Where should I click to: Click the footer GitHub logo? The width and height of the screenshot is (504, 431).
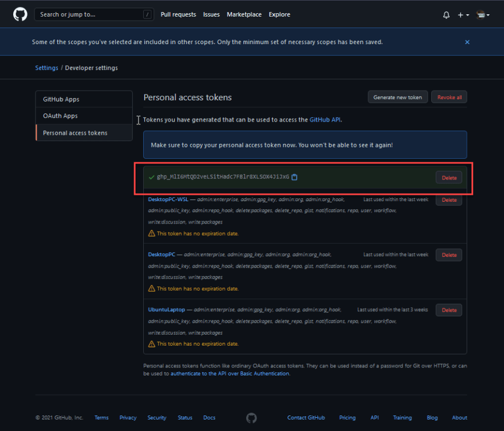[x=251, y=418]
